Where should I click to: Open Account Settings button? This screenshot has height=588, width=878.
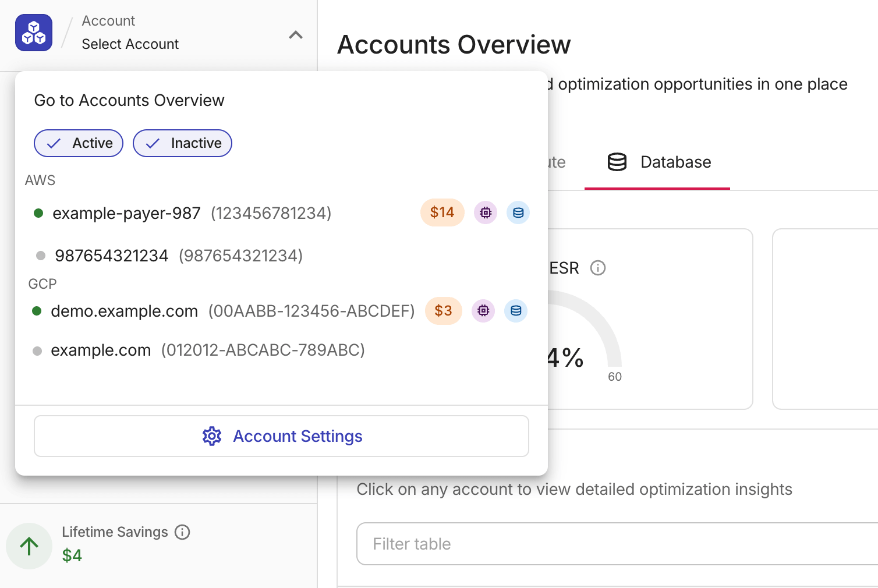tap(281, 436)
